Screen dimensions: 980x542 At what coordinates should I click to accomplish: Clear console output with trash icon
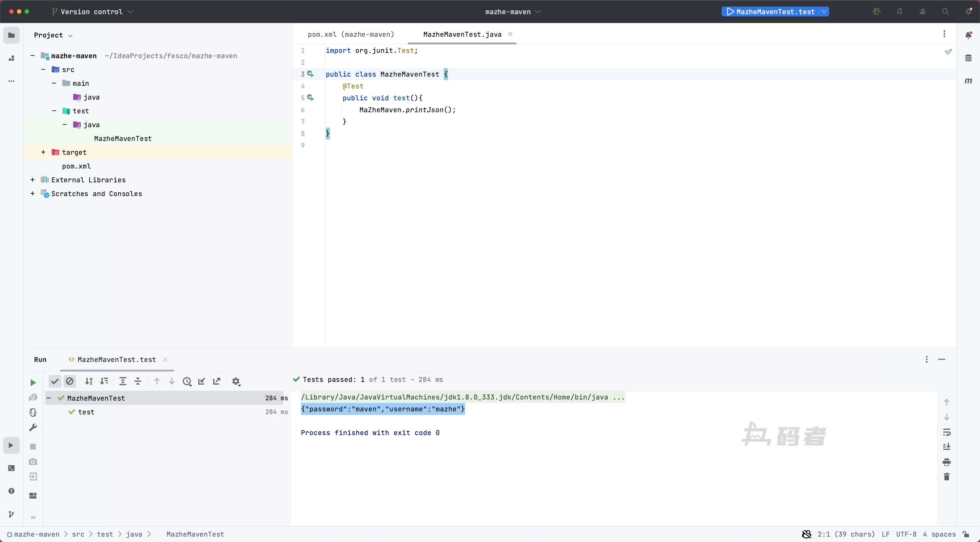(947, 477)
